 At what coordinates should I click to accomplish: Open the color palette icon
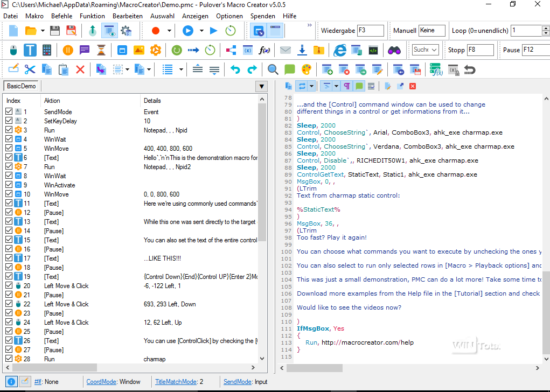tap(306, 69)
